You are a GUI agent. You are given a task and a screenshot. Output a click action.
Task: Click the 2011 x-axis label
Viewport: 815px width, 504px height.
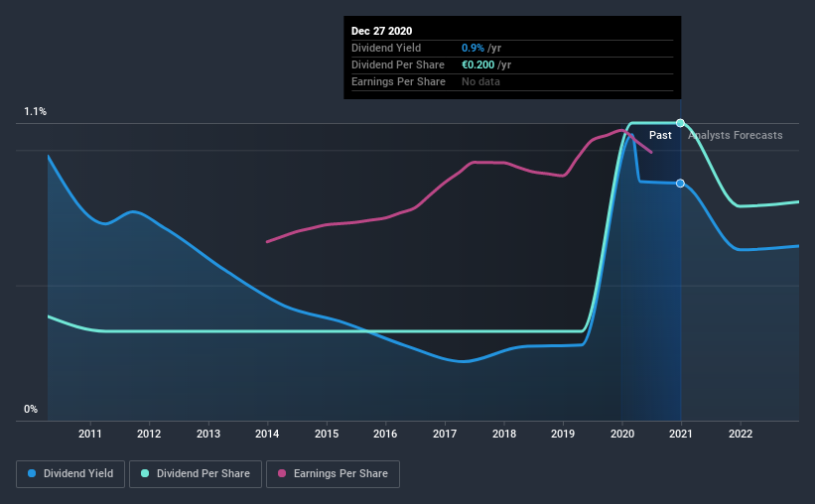click(90, 434)
